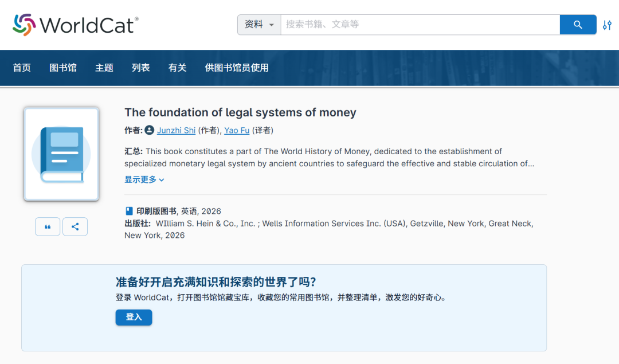Expand summary with 显示更多
The image size is (619, 364).
[144, 179]
